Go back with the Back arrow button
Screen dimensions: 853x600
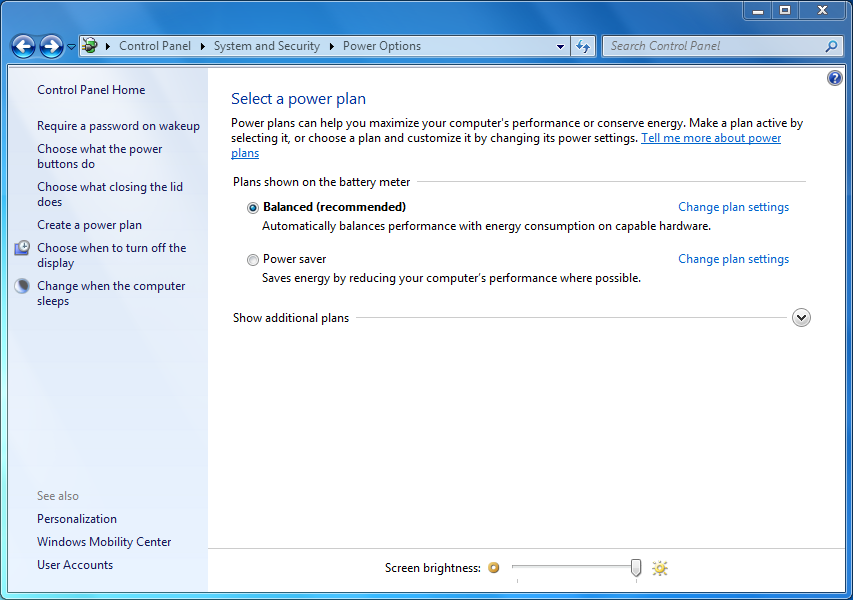[23, 46]
